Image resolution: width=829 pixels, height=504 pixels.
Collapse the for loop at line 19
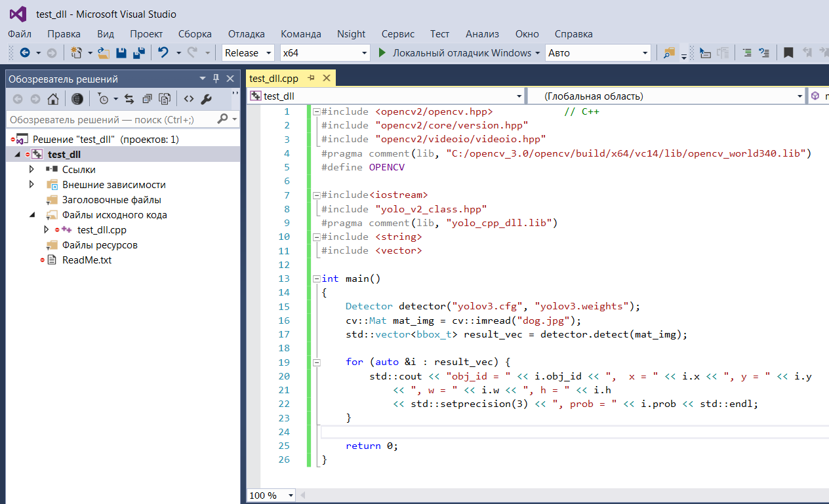317,362
